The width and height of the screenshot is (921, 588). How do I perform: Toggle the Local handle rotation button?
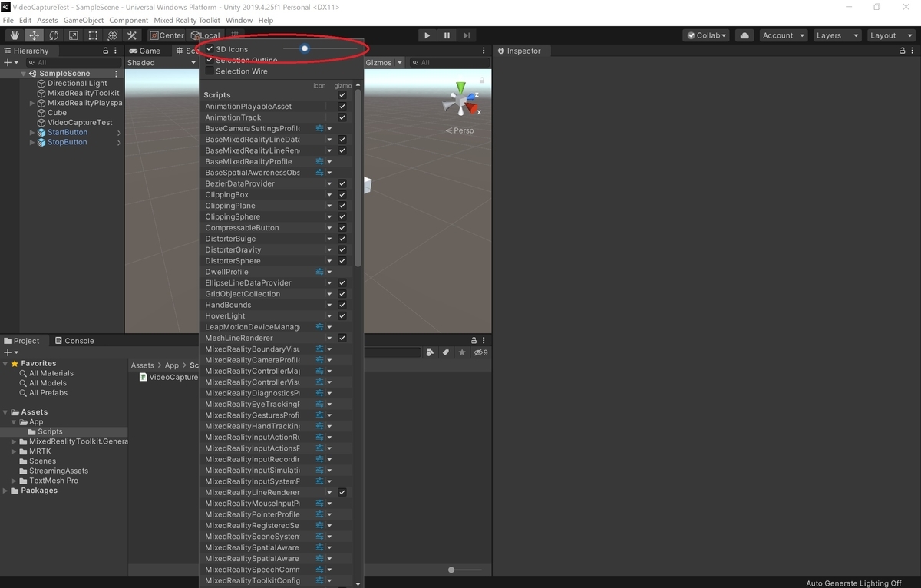click(x=205, y=35)
